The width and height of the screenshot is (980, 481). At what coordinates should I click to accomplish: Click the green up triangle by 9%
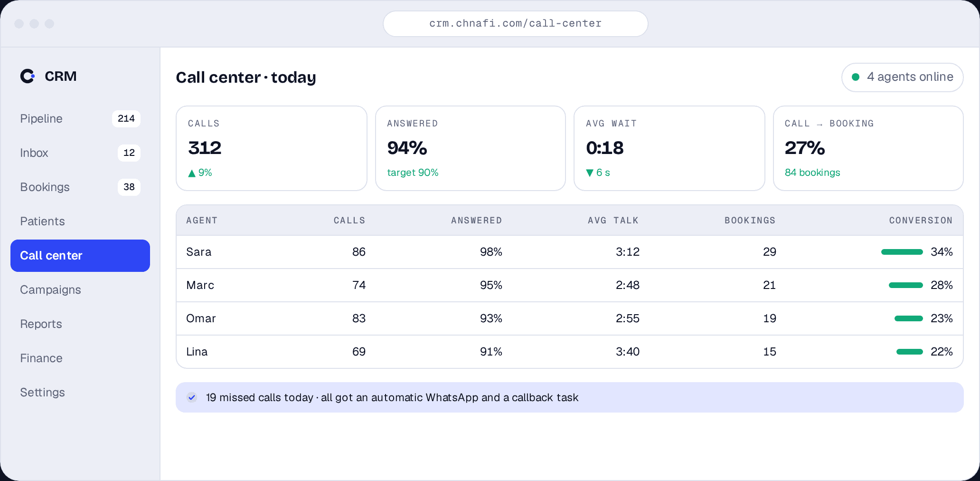coord(192,173)
